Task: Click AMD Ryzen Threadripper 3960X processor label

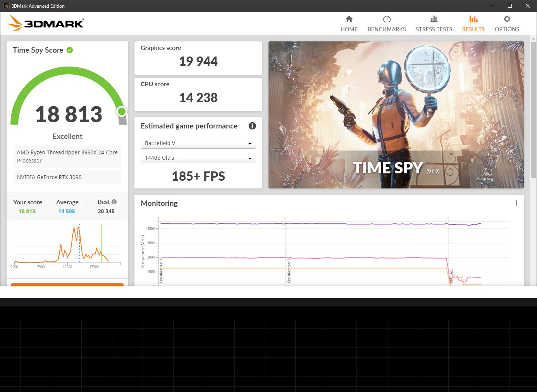Action: click(x=67, y=157)
